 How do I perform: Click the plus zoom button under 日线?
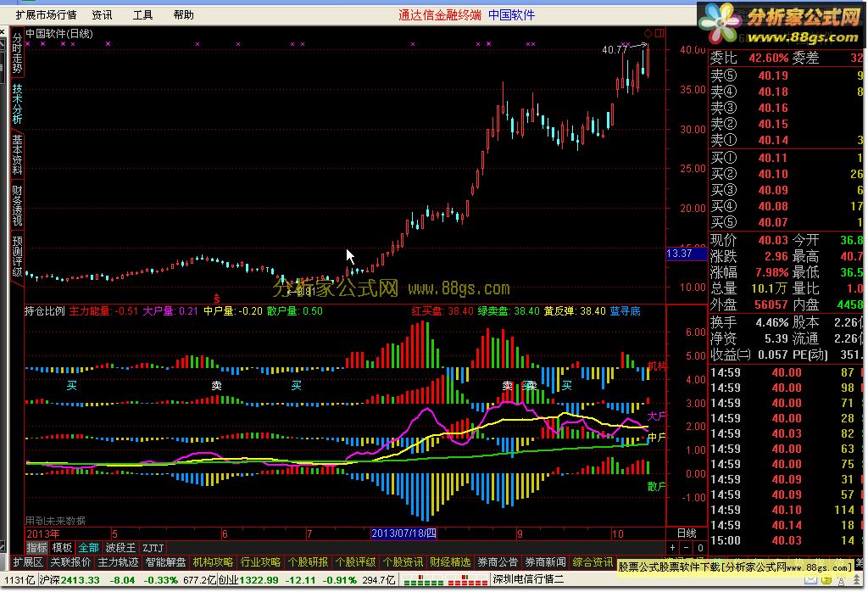pos(672,548)
